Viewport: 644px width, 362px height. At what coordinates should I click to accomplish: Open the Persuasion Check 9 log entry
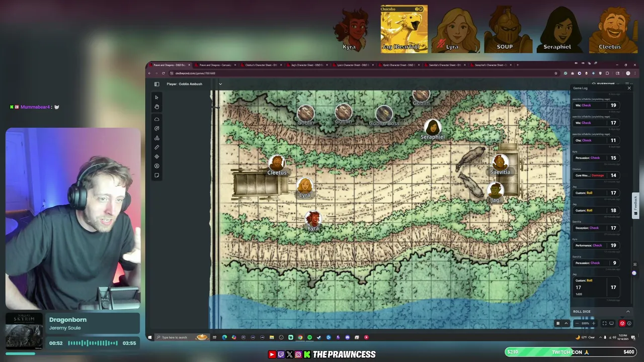pos(596,263)
